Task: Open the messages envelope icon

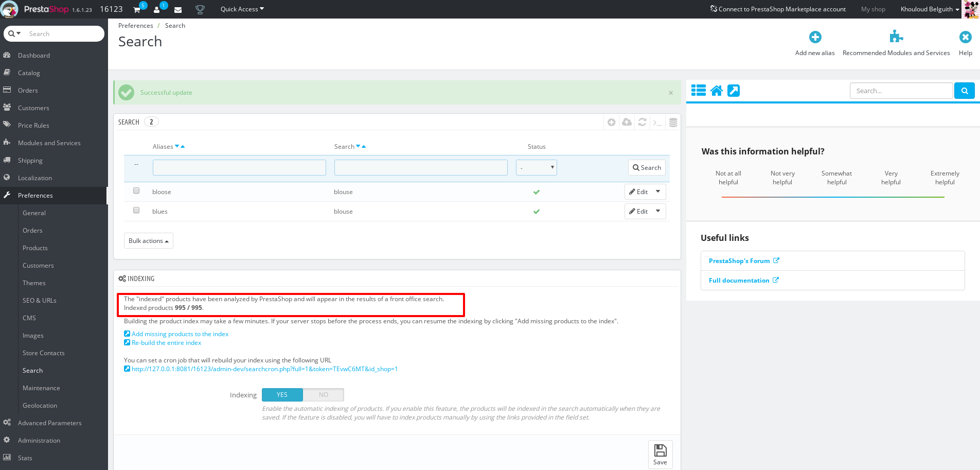Action: click(x=178, y=10)
